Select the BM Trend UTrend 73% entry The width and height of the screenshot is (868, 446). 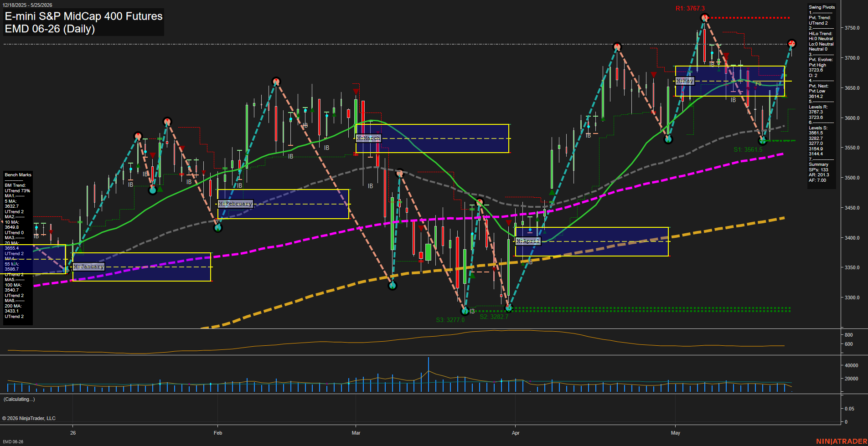(x=17, y=188)
